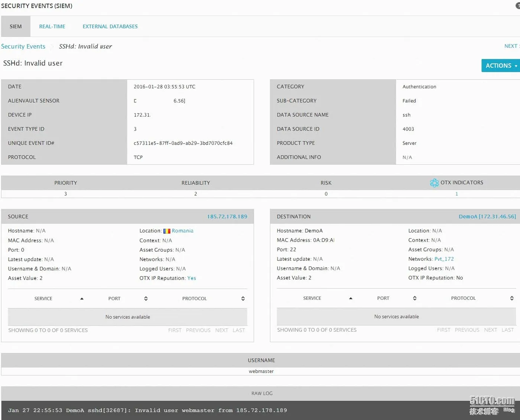
Task: Open the EXTERNAL DATABASES tab
Action: [x=110, y=26]
